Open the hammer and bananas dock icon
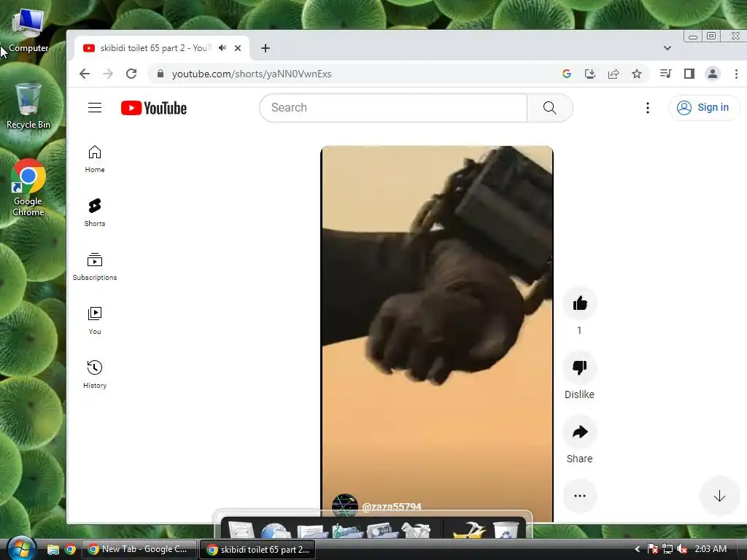Viewport: 747px width, 560px height. click(470, 530)
